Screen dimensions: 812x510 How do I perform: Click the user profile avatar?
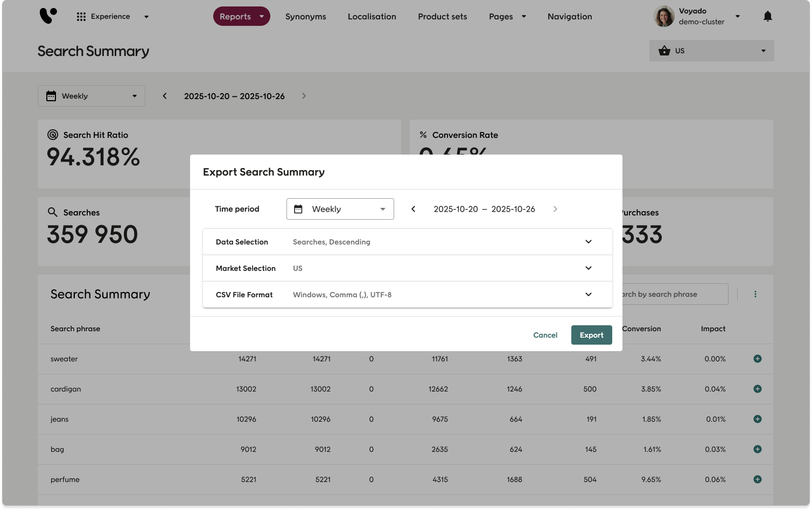pyautogui.click(x=663, y=17)
